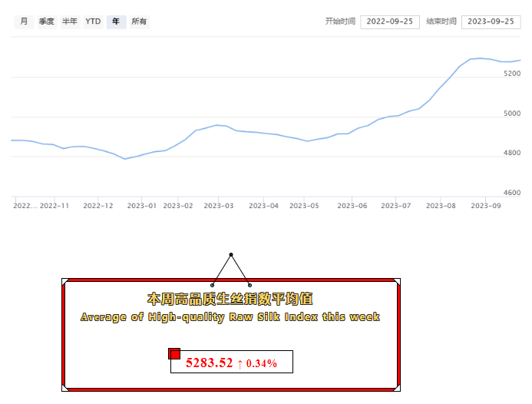Open the end date field 2023-09-25

pos(491,22)
